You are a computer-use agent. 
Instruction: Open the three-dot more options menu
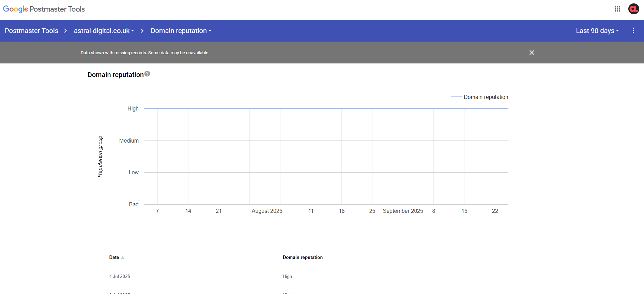point(633,31)
